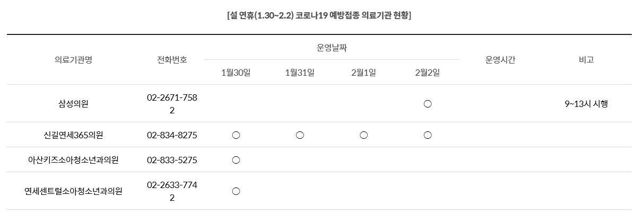Click the 비고 column header

click(586, 60)
